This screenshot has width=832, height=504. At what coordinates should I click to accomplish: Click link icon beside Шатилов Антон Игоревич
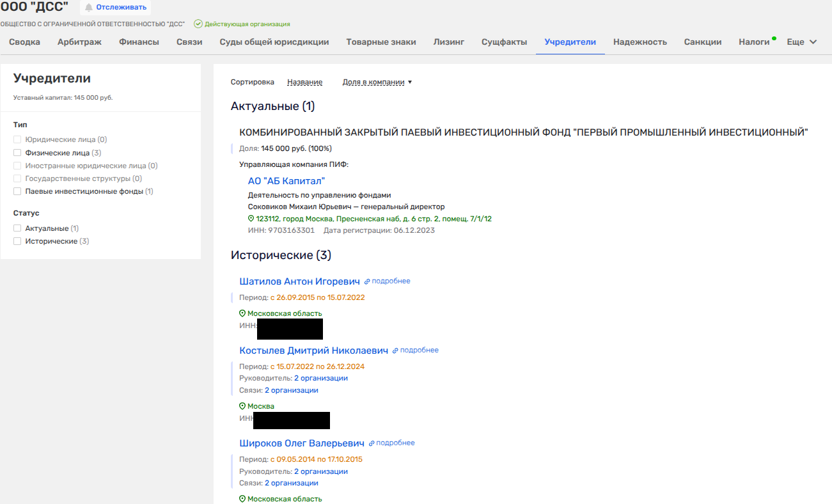click(367, 281)
